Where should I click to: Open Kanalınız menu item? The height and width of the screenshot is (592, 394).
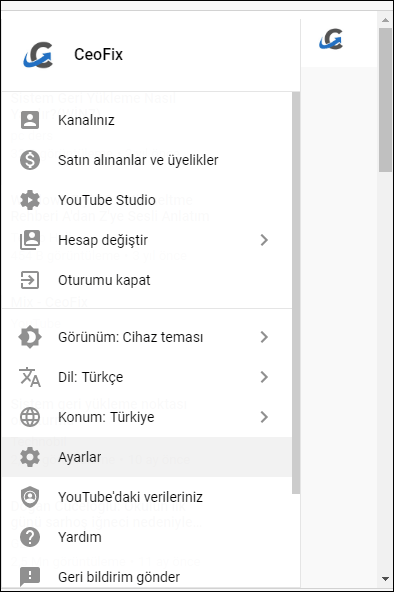point(147,120)
